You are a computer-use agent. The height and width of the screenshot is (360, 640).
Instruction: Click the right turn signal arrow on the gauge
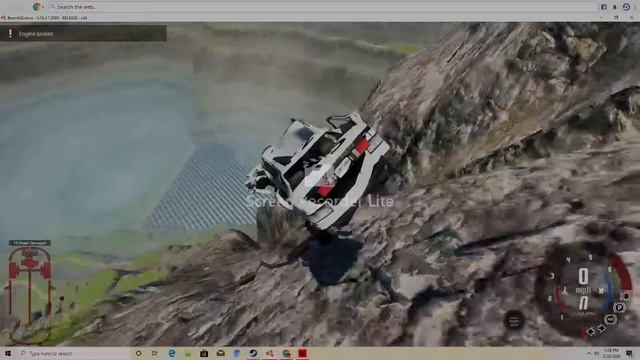pyautogui.click(x=602, y=328)
